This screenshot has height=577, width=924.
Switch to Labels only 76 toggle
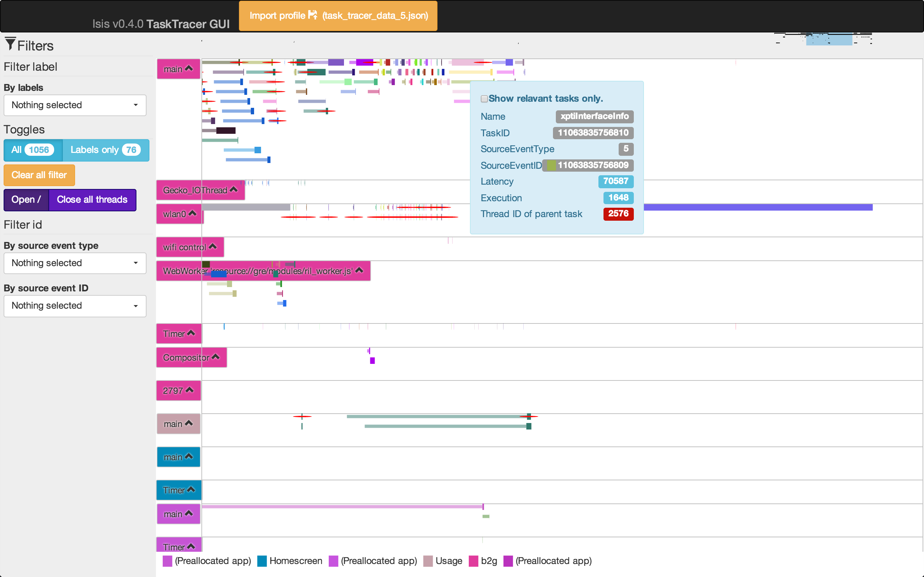pos(106,150)
